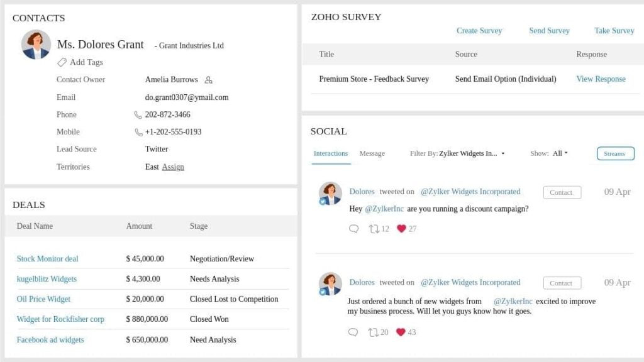Image resolution: width=644 pixels, height=362 pixels.
Task: Toggle the Contact button on the second tweet
Action: tap(562, 283)
